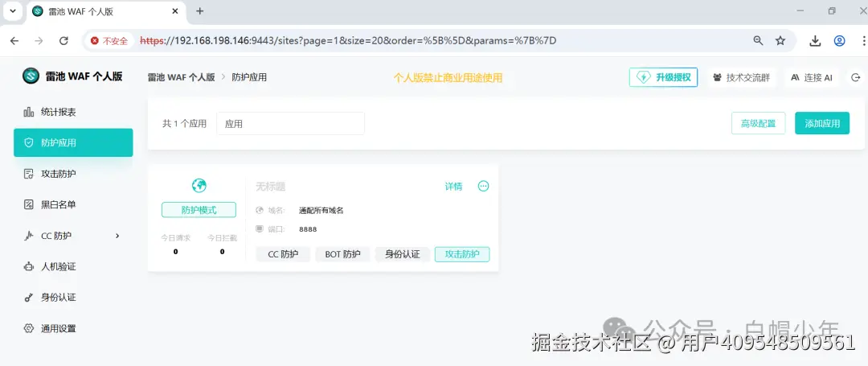Click the 适配所有域名 domain value
Viewport: 868px width, 366px height.
coord(321,211)
